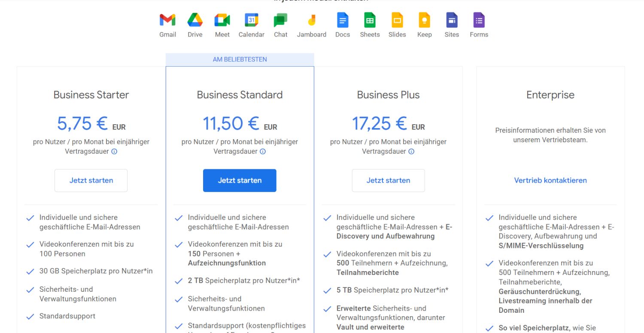Choose Jetzt starten under Business Plus

(388, 180)
